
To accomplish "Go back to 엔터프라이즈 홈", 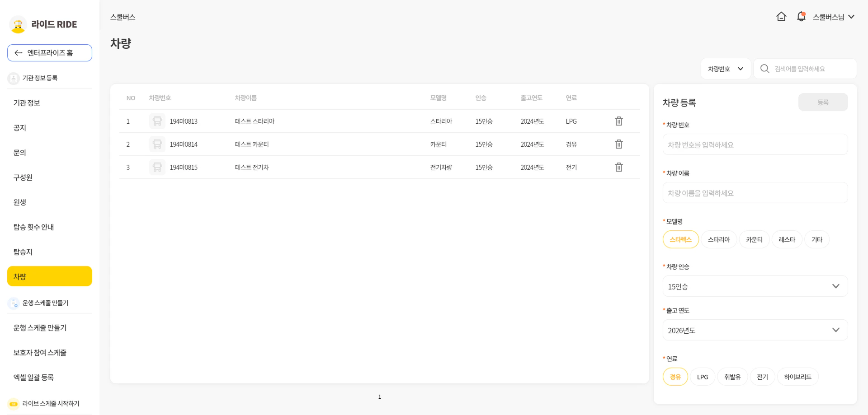I will [x=50, y=53].
